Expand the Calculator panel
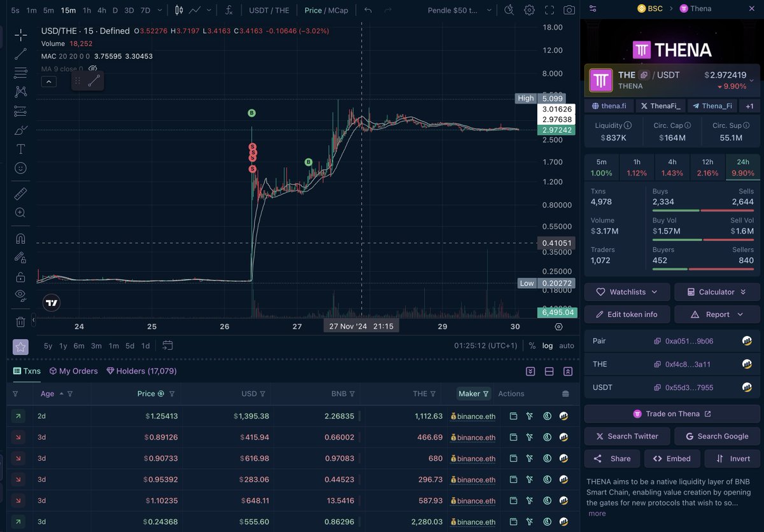Viewport: 764px width, 532px height. tap(717, 292)
